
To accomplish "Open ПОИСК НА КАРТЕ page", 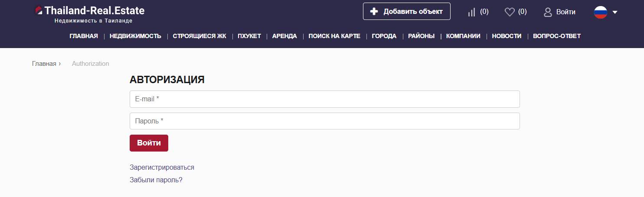I will click(334, 36).
